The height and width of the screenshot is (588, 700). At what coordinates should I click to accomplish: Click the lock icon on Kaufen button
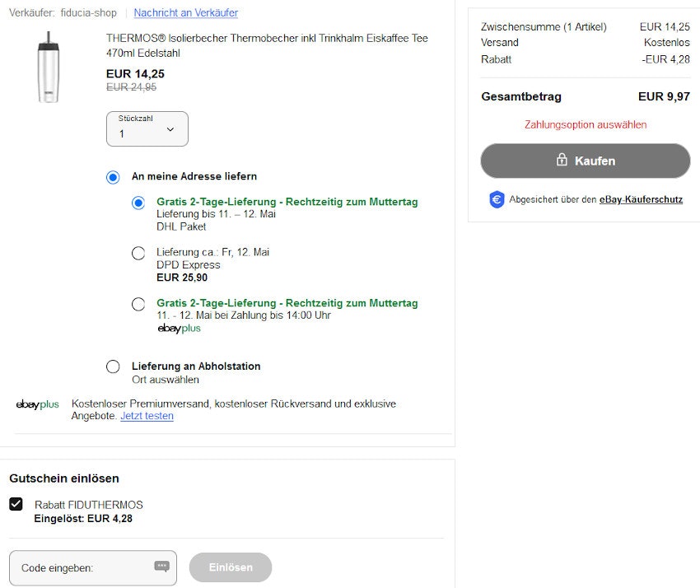pos(562,161)
